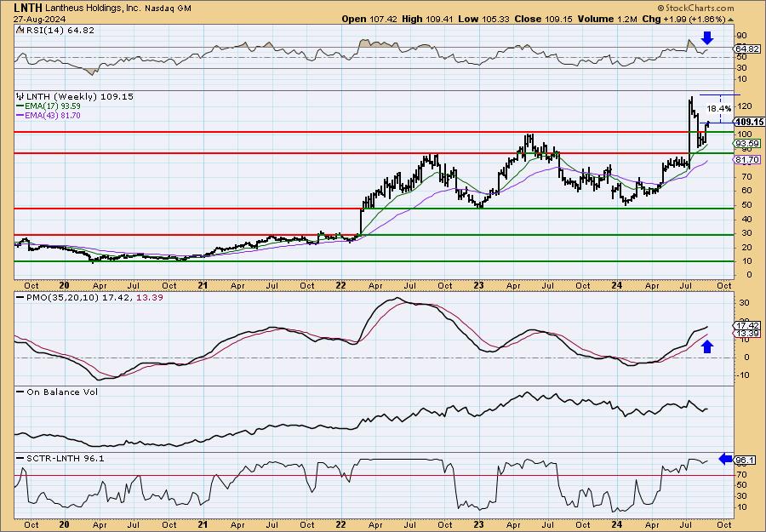
Task: Click the -10 PMO axis label
Action: [745, 375]
